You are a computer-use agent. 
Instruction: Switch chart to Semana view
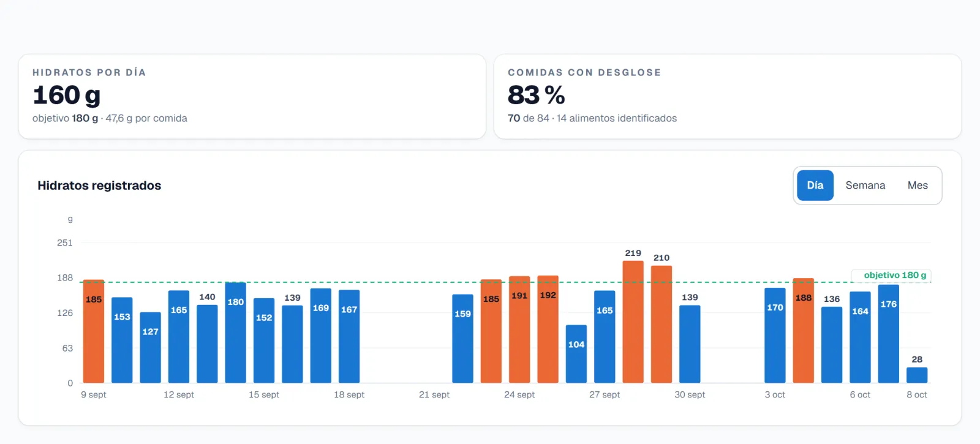865,186
